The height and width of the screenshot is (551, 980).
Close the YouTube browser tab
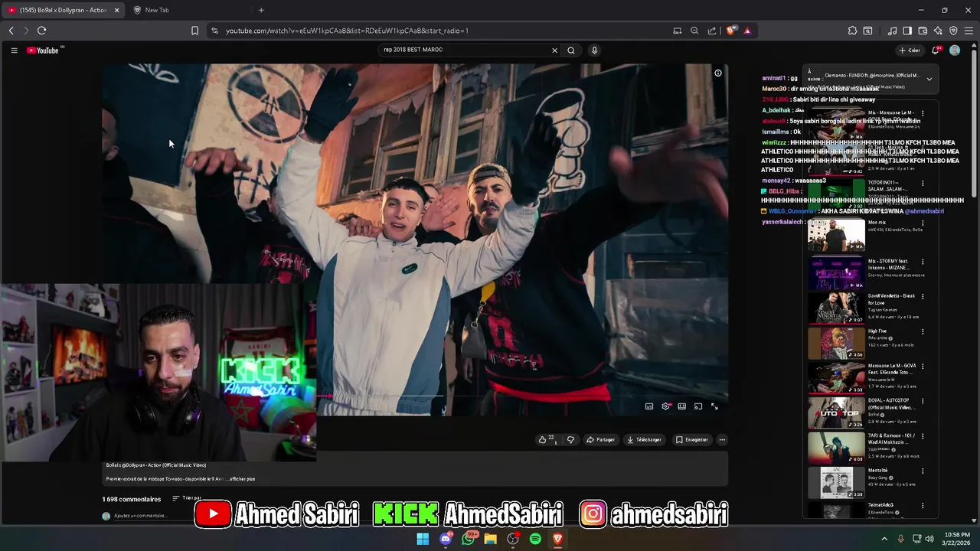point(117,10)
